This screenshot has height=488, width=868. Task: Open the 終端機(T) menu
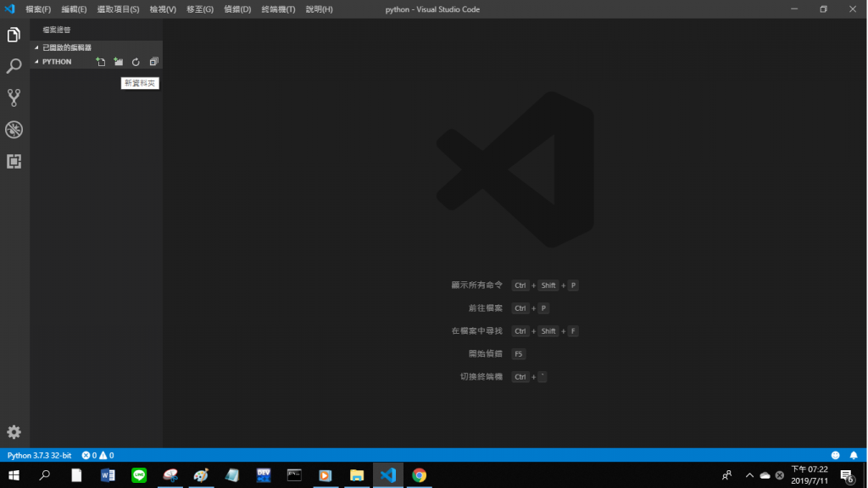tap(278, 9)
